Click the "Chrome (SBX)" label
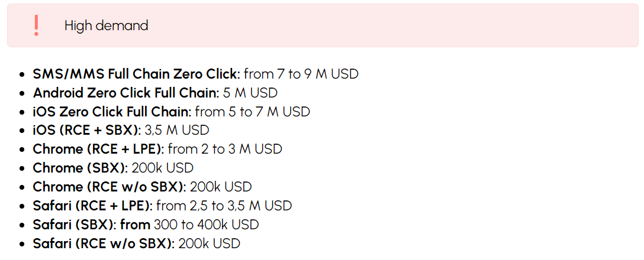The image size is (644, 260). coord(80,168)
